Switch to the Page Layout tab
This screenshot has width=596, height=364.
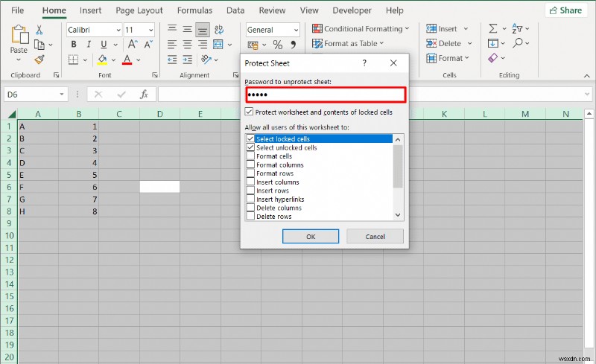click(x=139, y=10)
